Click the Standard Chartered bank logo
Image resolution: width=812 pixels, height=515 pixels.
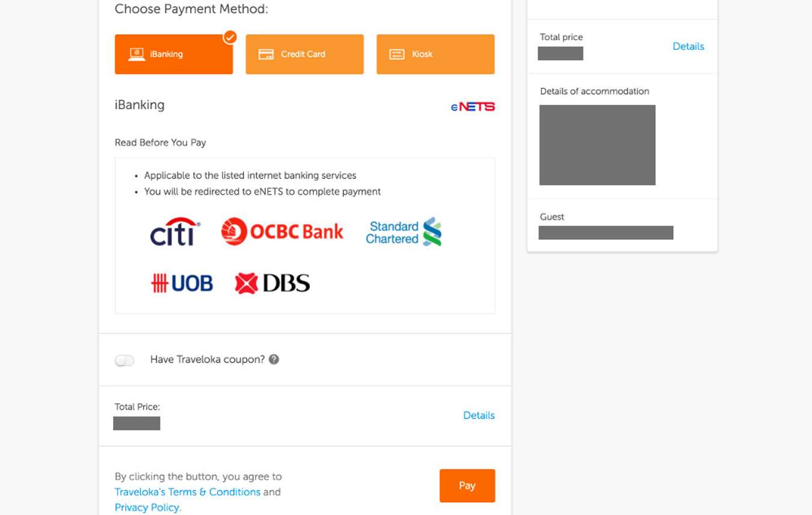402,231
